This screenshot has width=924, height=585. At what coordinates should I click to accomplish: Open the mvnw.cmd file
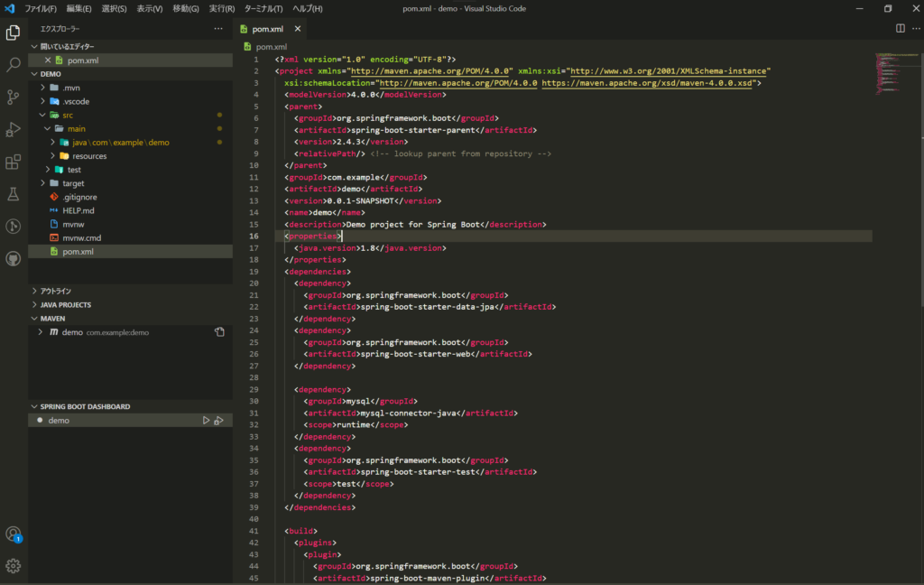point(130,237)
